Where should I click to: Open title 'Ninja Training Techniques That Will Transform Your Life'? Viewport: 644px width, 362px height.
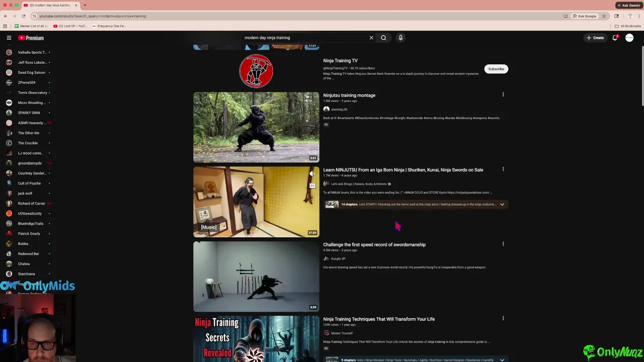[x=379, y=319]
